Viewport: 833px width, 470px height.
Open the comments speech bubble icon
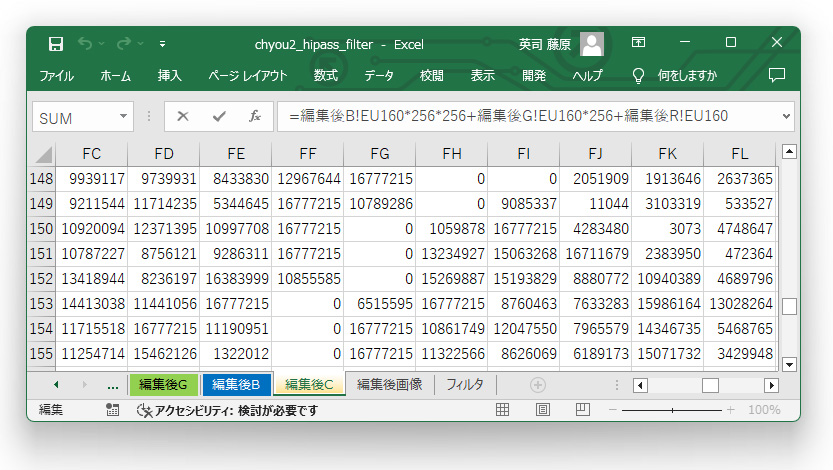pyautogui.click(x=777, y=75)
